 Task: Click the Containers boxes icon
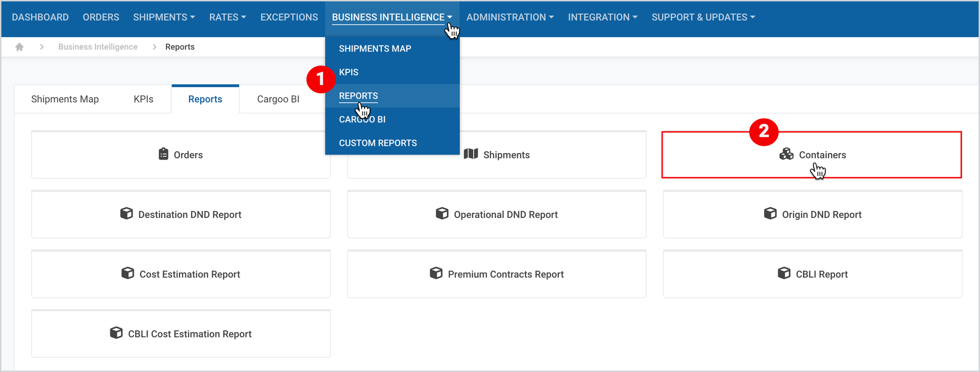(x=786, y=154)
